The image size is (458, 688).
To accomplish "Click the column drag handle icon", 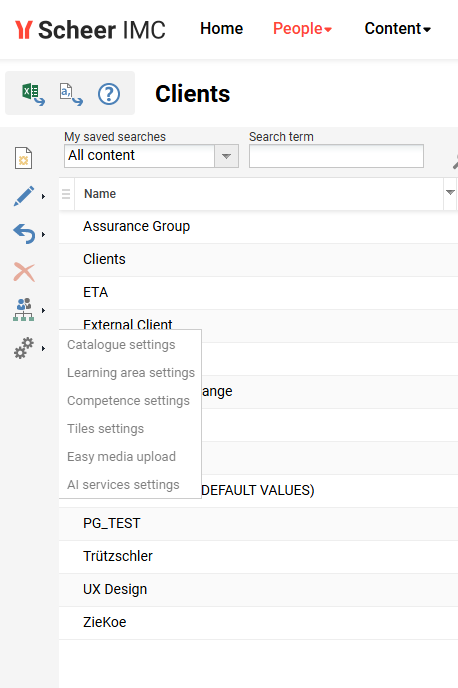I will [66, 194].
